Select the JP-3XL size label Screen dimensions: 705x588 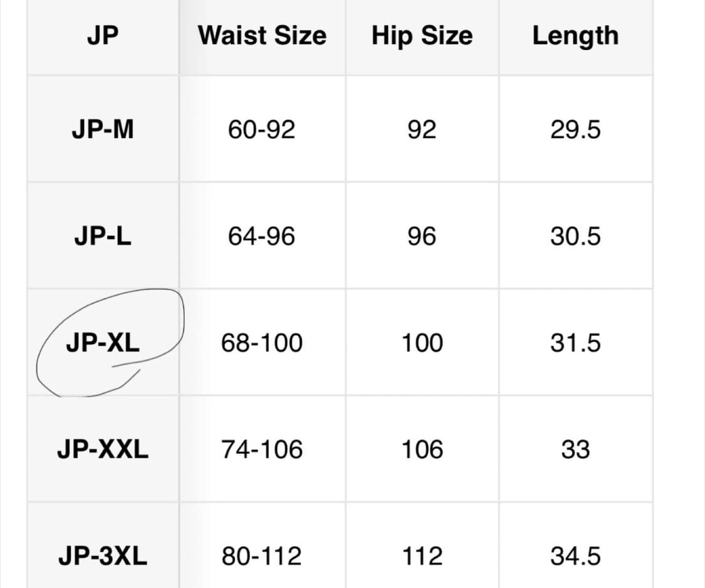[x=103, y=556]
